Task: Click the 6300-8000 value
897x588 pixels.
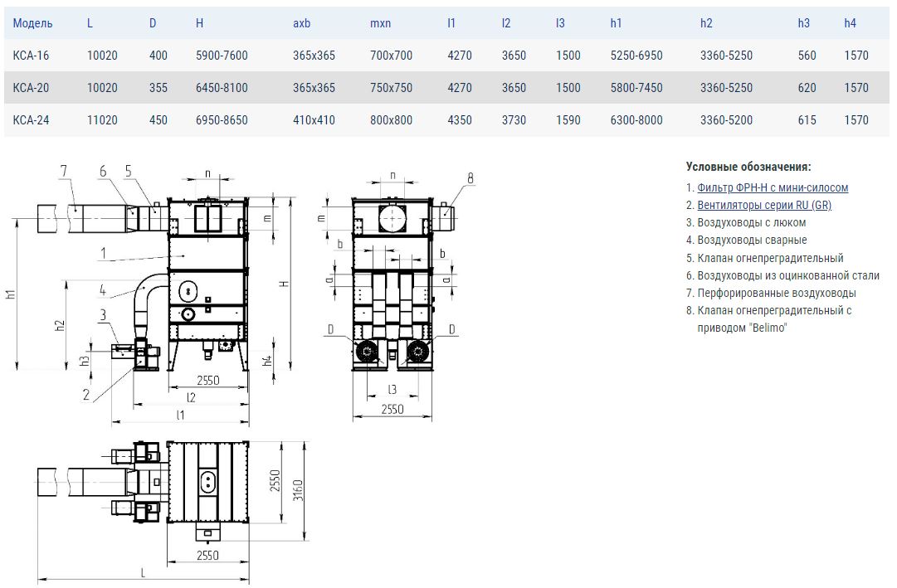Action: (636, 120)
